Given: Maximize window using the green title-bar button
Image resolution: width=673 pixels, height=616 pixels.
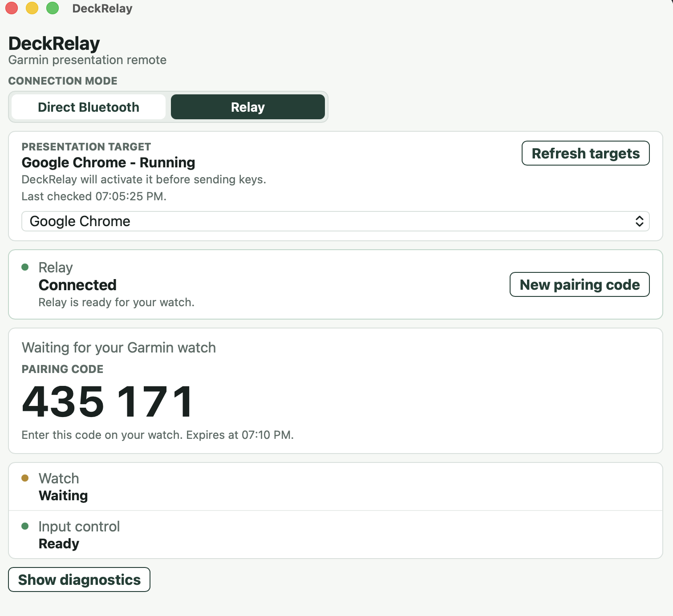Looking at the screenshot, I should pyautogui.click(x=53, y=8).
